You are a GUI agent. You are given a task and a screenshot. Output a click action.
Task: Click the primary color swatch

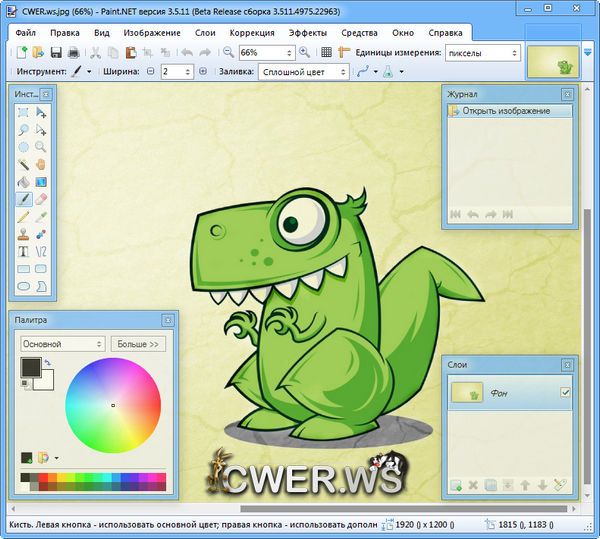pyautogui.click(x=30, y=367)
